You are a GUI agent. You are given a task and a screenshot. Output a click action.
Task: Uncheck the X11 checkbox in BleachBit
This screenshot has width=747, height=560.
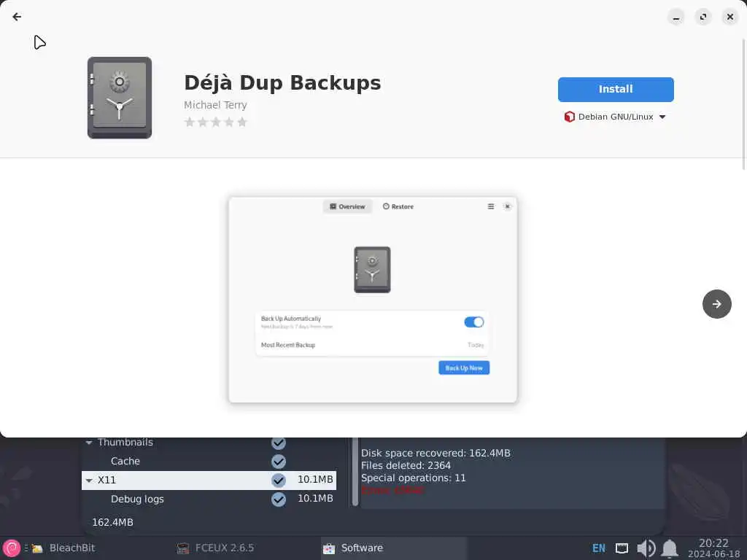coord(279,480)
